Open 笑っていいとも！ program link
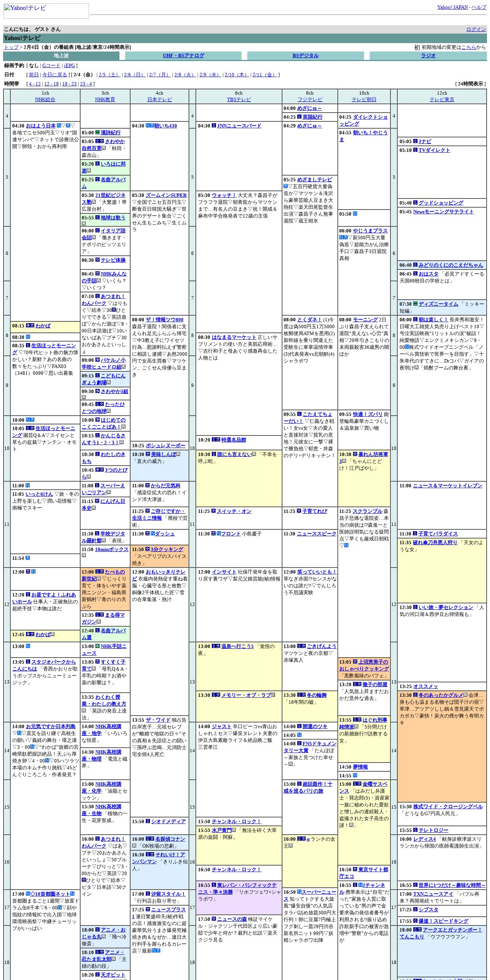Viewport: 490px width, 980px height. (x=317, y=572)
